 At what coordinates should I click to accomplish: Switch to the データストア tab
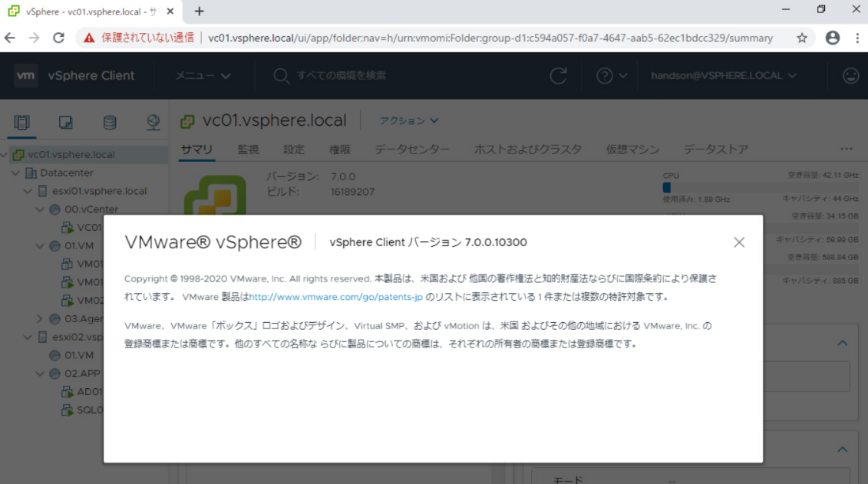[716, 150]
